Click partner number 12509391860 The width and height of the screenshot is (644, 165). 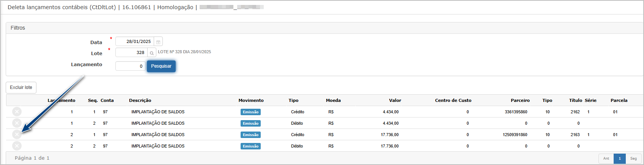[515, 135]
